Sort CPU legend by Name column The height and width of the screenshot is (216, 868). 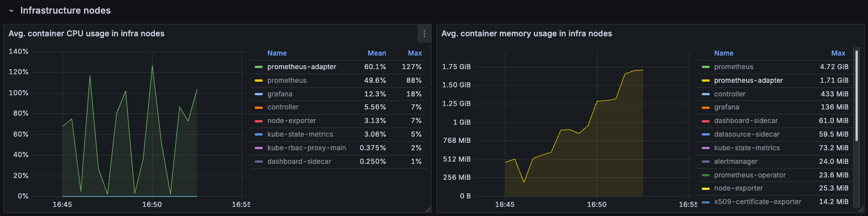click(277, 53)
